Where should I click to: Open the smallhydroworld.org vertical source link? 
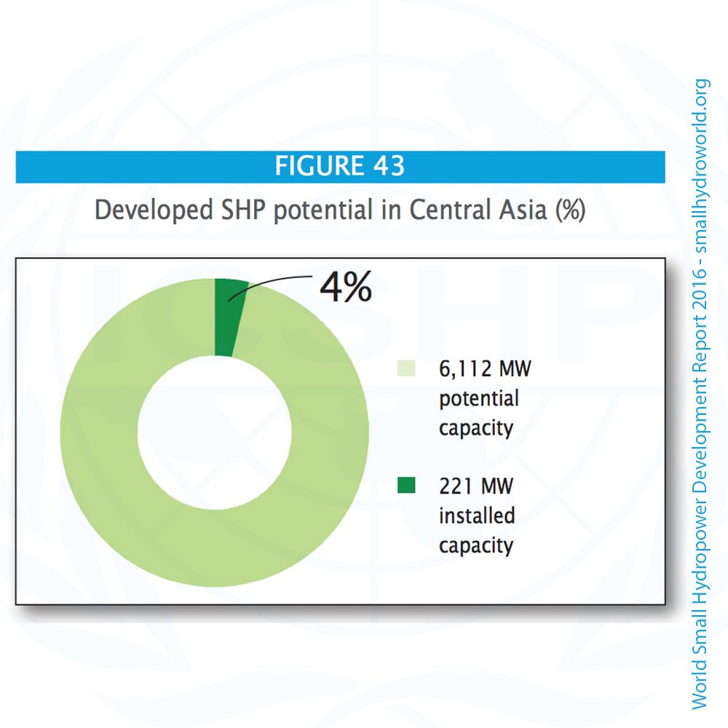pos(700,166)
